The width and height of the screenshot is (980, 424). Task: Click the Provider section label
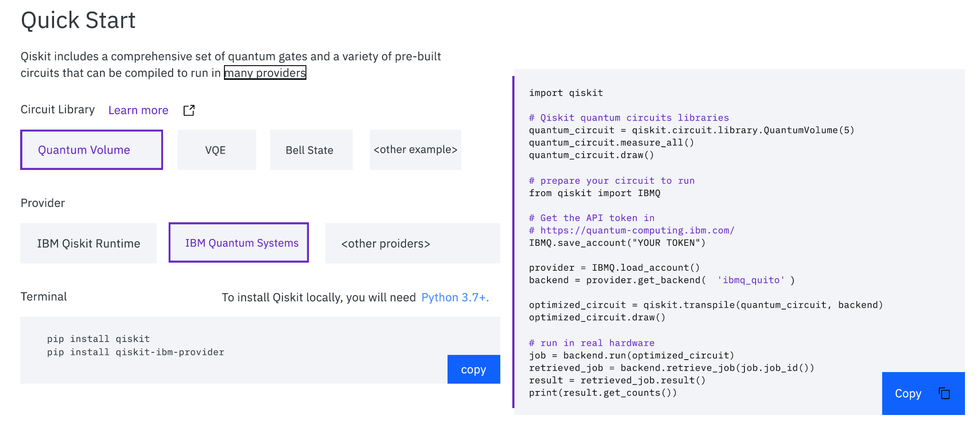(x=43, y=203)
